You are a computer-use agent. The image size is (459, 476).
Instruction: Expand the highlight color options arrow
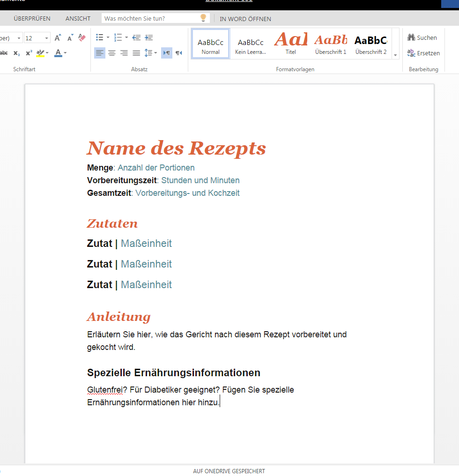tap(47, 53)
